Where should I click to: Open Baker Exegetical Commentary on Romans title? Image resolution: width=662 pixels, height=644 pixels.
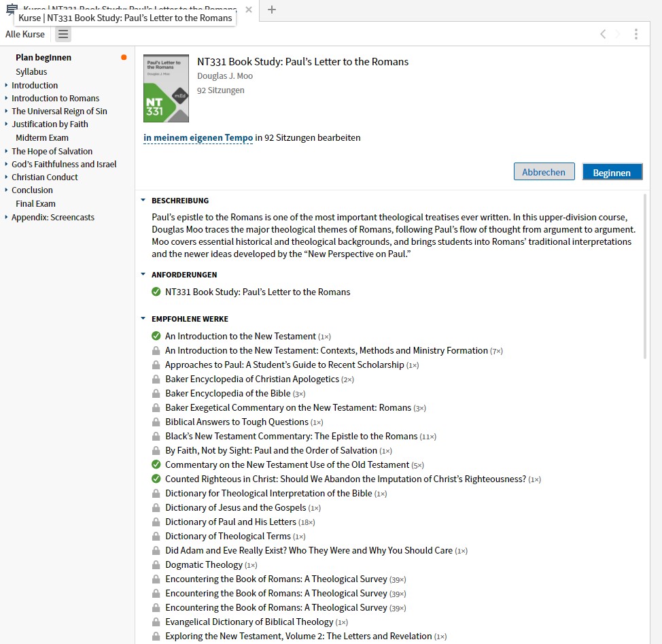point(288,407)
